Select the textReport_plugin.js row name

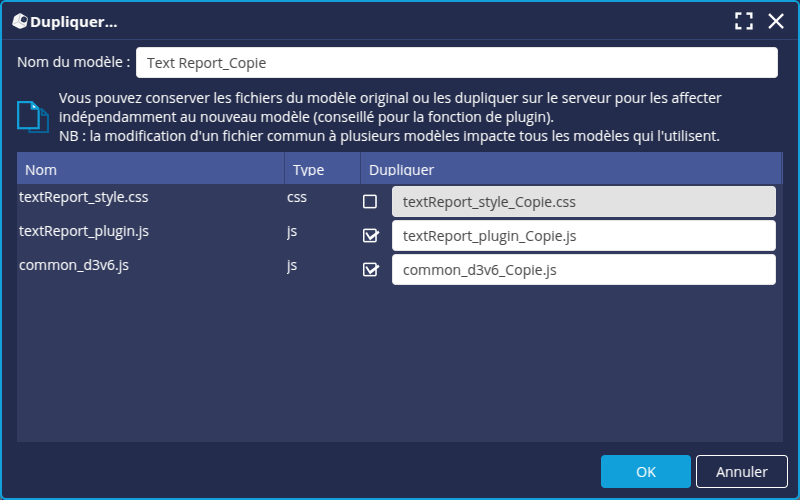[x=85, y=231]
